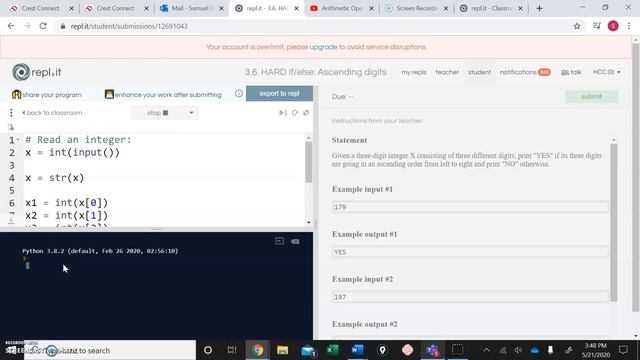Click the Example output #1 YES field
This screenshot has height=360, width=640.
tap(470, 252)
